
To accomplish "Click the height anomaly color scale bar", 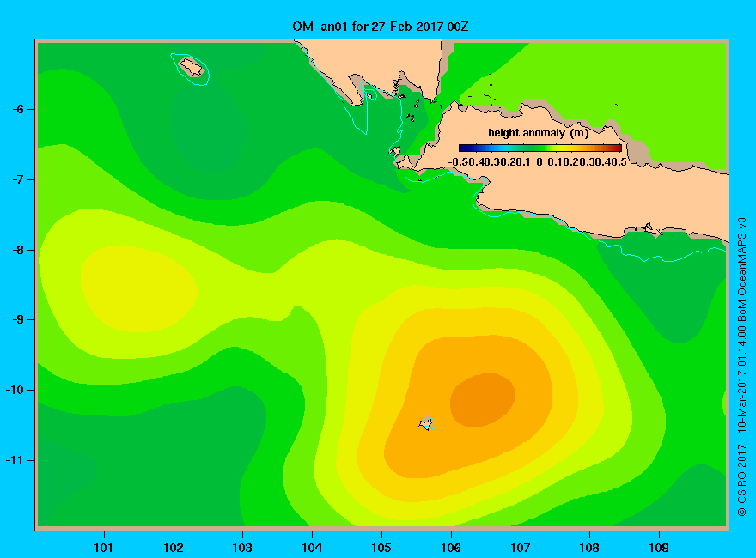I will click(x=540, y=148).
